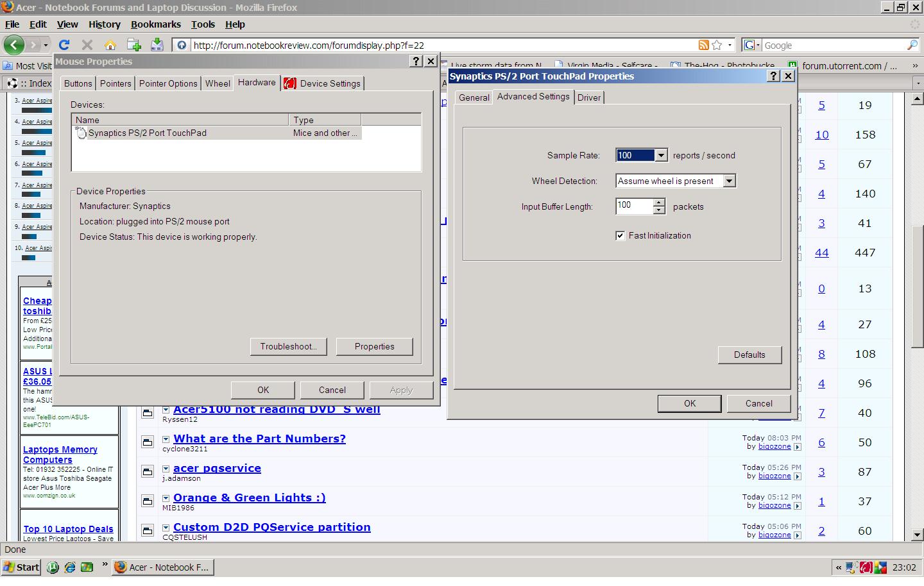Launch uTorrent from quick launch bar
This screenshot has width=924, height=586.
click(53, 567)
